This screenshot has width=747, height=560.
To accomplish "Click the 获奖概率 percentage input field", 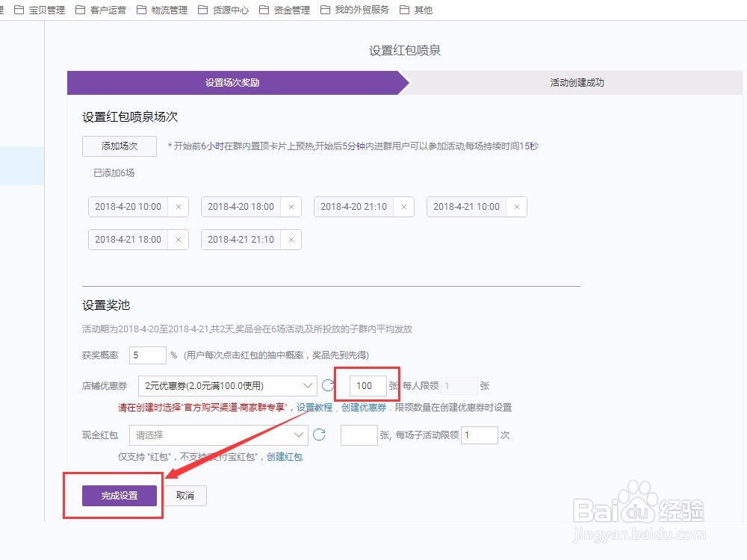I will pyautogui.click(x=147, y=355).
